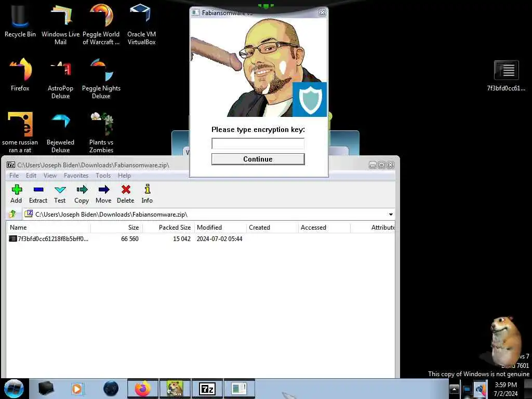The width and height of the screenshot is (532, 399).
Task: Select the 7f3bfd0cc61218f8b5bff0 file row
Action: pyautogui.click(x=200, y=239)
